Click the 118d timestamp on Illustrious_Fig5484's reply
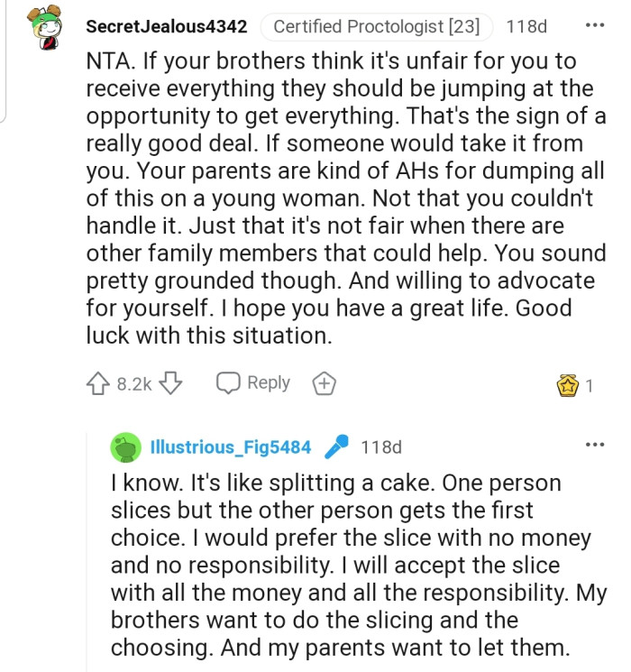 tap(380, 446)
